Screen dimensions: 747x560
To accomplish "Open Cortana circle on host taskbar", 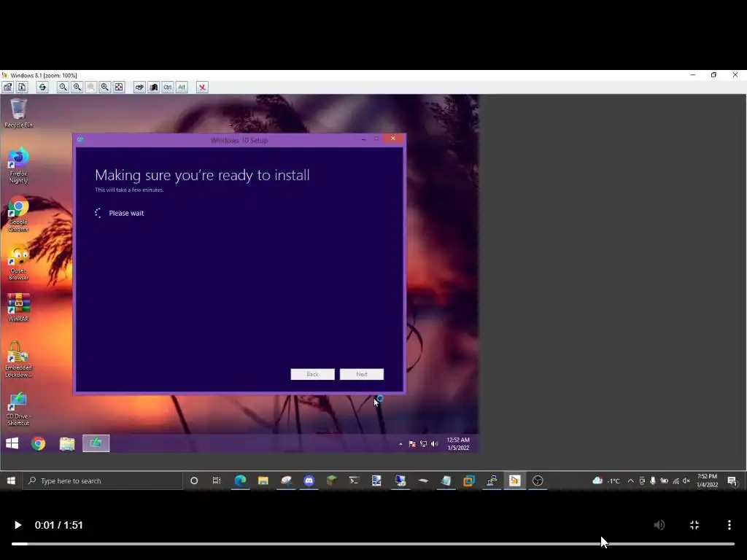I will point(194,481).
